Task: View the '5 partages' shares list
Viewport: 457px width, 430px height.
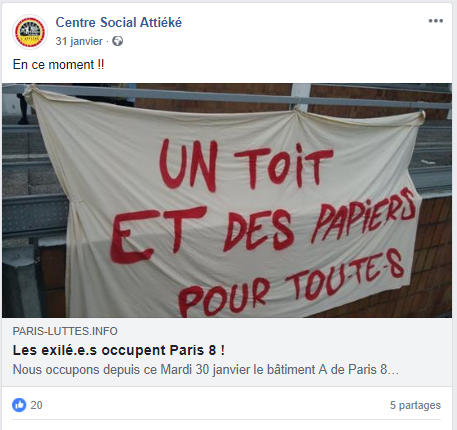Action: point(415,405)
